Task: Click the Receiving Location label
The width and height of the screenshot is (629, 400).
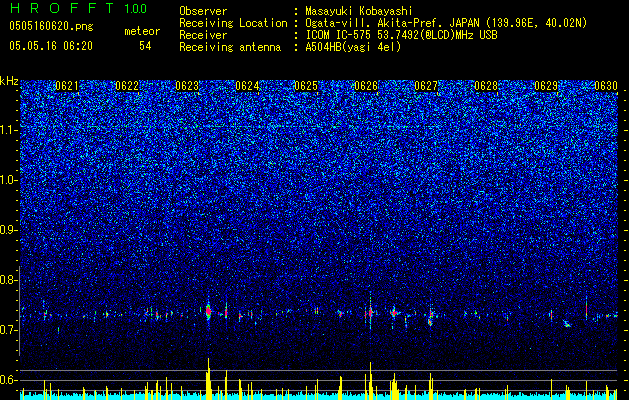Action: click(233, 23)
